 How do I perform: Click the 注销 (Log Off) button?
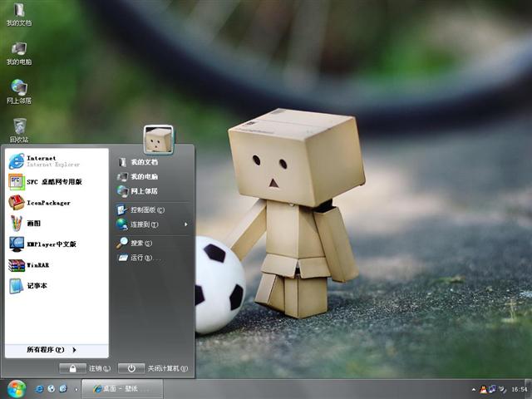(x=86, y=367)
